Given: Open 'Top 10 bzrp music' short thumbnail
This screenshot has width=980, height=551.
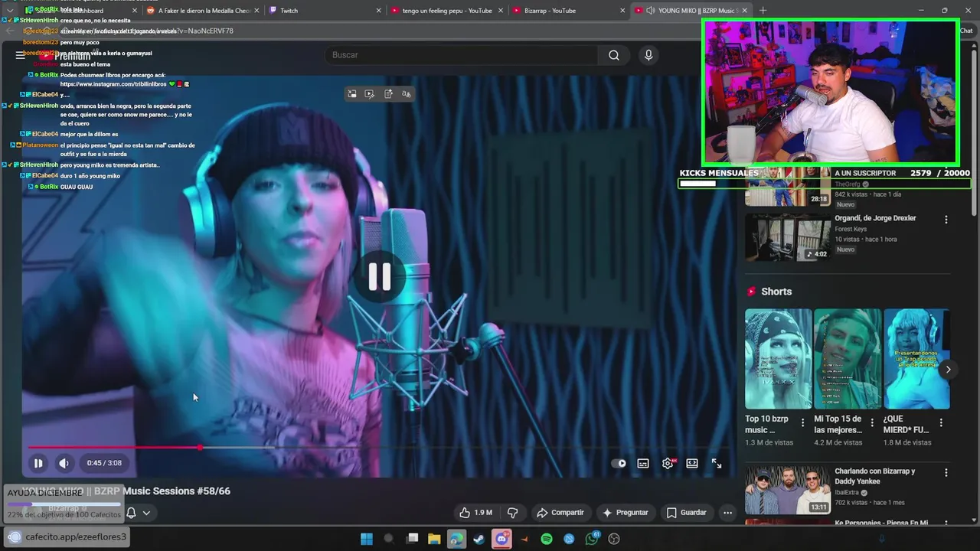Looking at the screenshot, I should point(779,359).
